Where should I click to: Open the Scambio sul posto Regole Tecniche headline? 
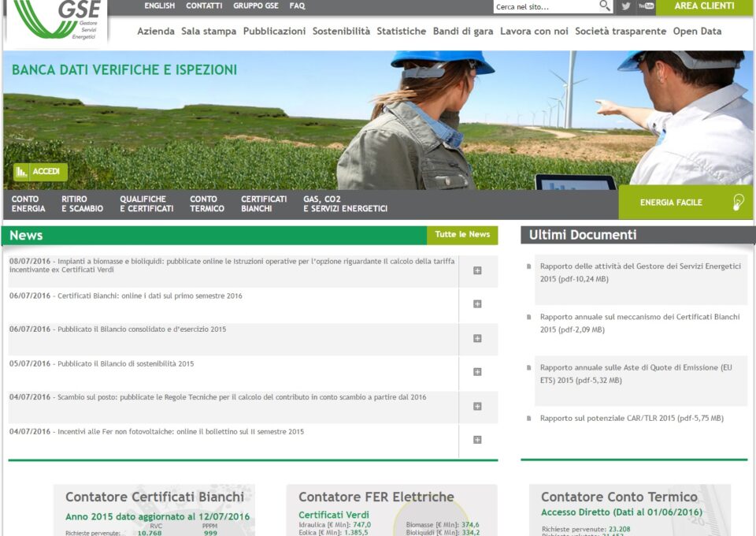(218, 397)
